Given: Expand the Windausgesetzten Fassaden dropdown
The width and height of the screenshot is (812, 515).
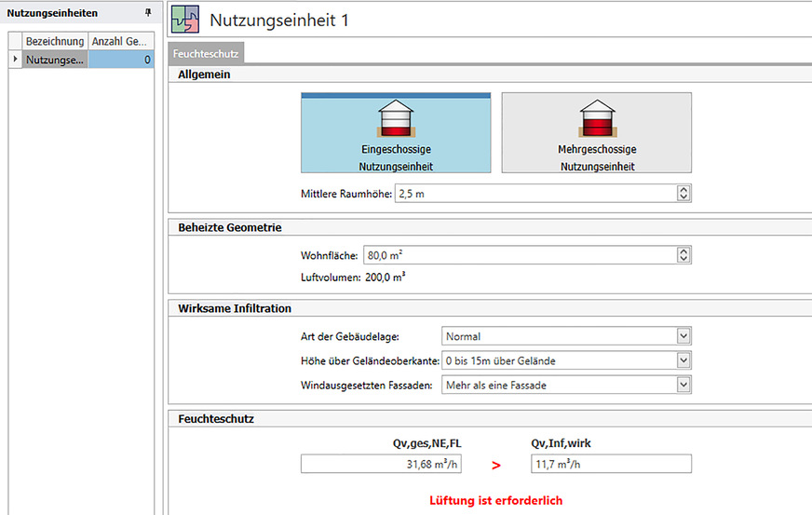Looking at the screenshot, I should click(683, 385).
